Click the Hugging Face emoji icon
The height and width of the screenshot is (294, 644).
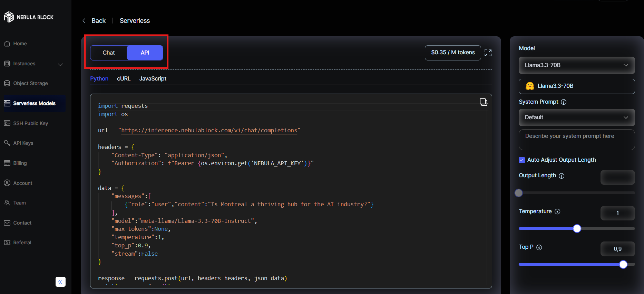[530, 86]
